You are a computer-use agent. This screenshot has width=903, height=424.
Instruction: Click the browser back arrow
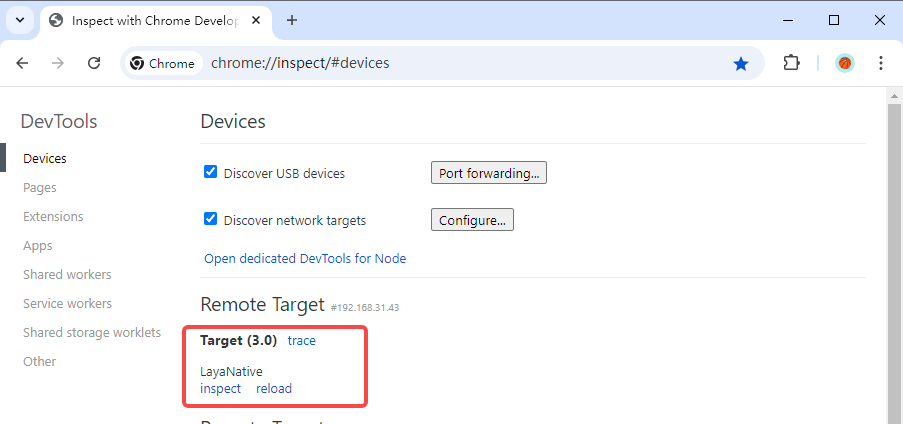pos(23,63)
